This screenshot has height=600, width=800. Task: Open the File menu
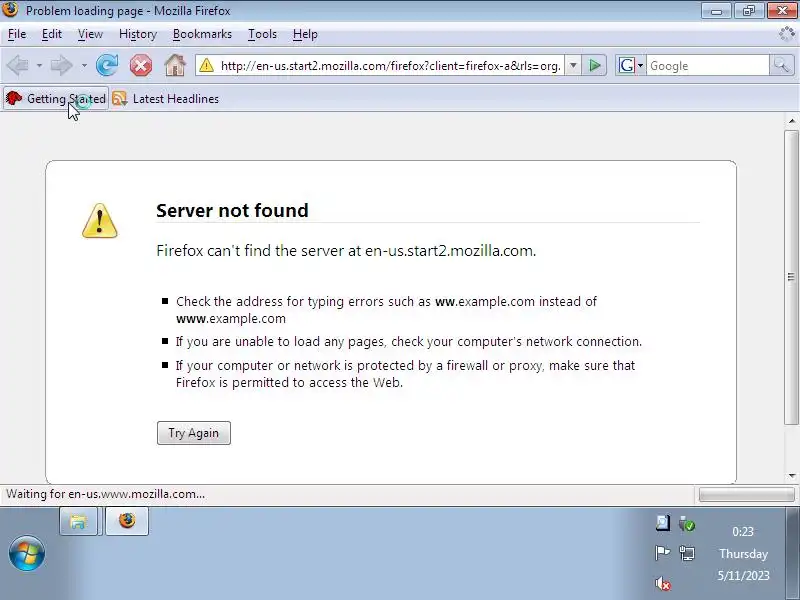[x=17, y=34]
